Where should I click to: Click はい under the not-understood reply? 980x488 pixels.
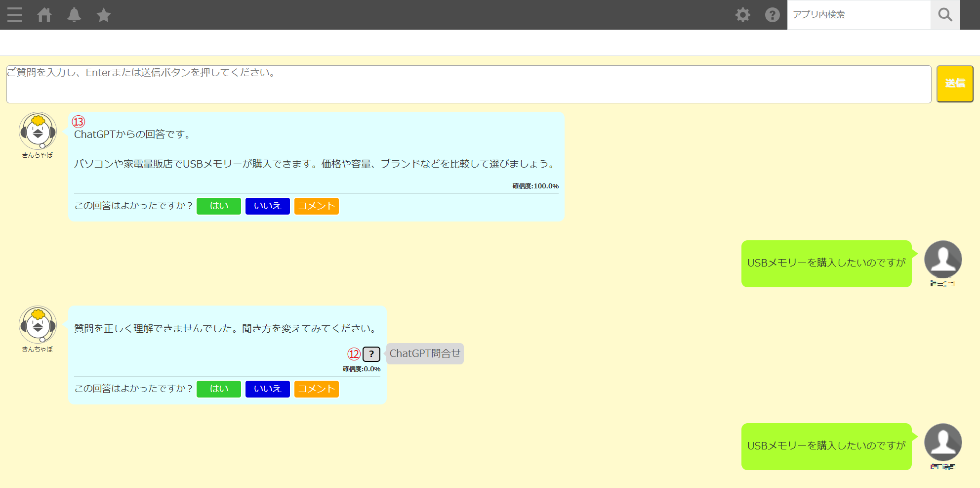(x=219, y=389)
